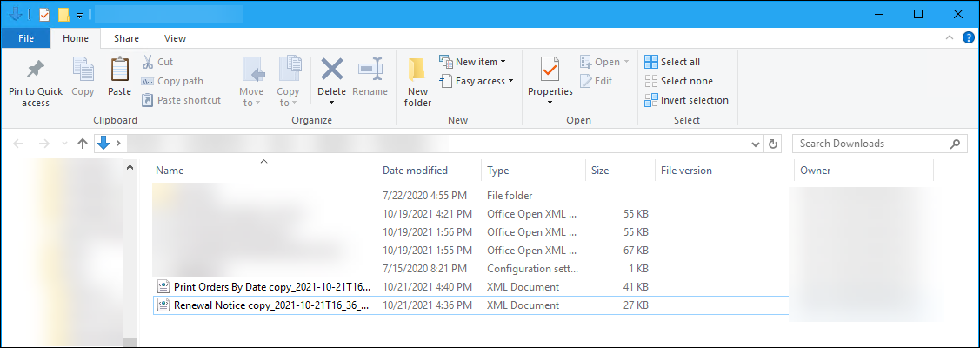Sort by the Date modified column
This screenshot has height=348, width=980.
click(x=430, y=170)
